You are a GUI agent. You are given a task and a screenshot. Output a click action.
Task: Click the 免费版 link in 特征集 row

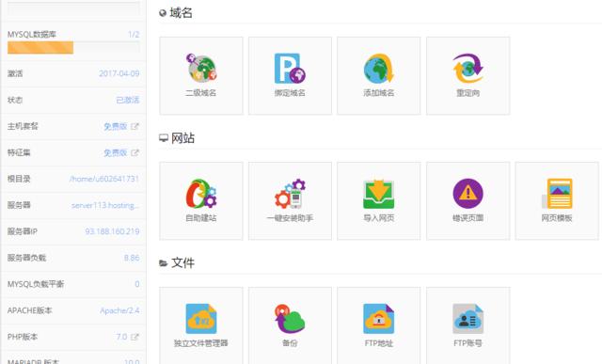(115, 152)
